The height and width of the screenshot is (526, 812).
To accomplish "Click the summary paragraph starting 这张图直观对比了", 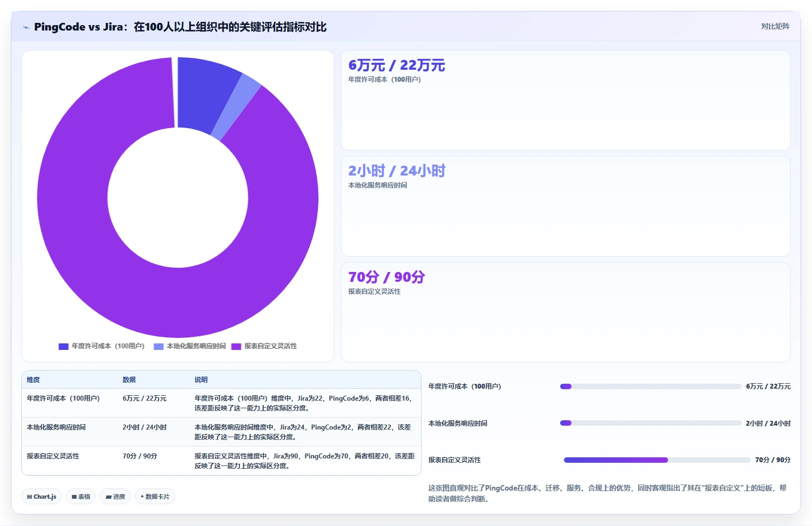I will 608,493.
